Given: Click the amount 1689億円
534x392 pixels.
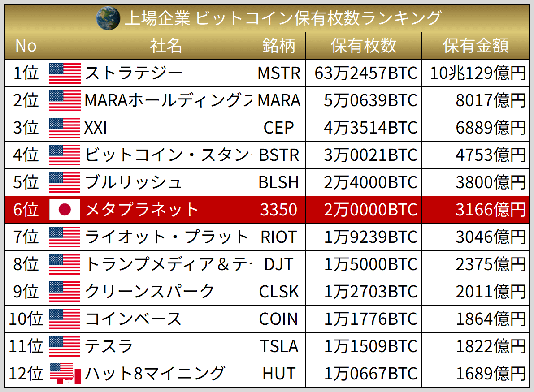Looking at the screenshot, I should click(491, 374).
